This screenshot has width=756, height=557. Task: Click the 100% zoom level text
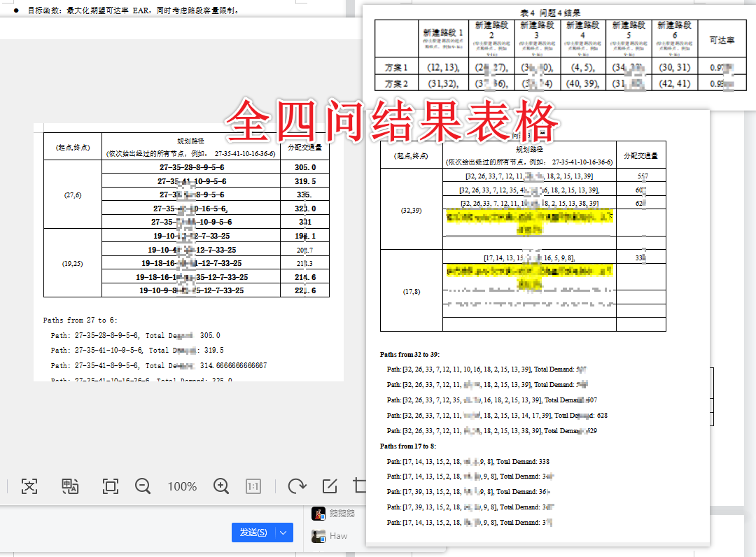182,486
